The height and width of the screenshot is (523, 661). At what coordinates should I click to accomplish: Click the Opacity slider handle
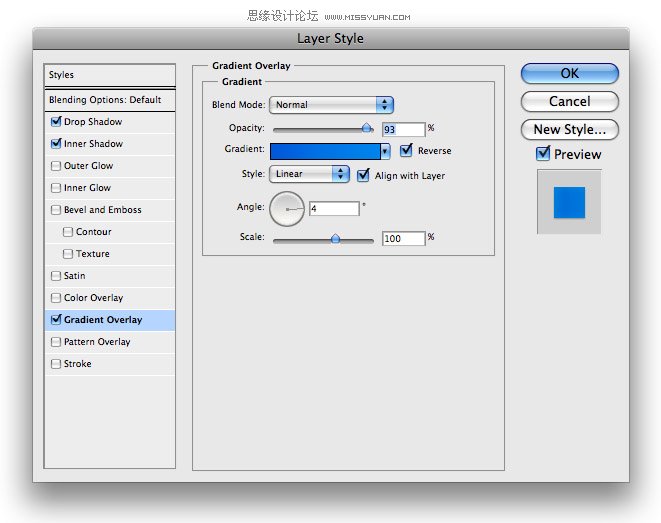click(x=367, y=128)
